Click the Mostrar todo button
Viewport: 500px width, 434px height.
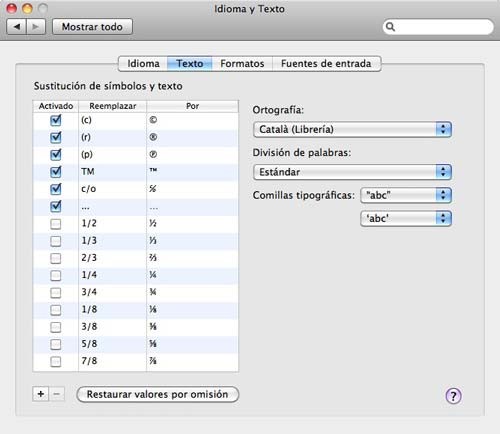(92, 27)
